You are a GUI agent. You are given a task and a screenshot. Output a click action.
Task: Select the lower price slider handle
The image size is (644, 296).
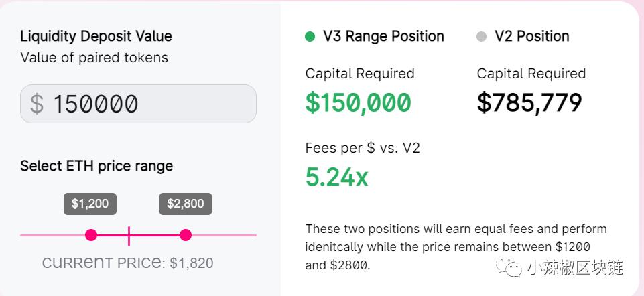point(90,235)
